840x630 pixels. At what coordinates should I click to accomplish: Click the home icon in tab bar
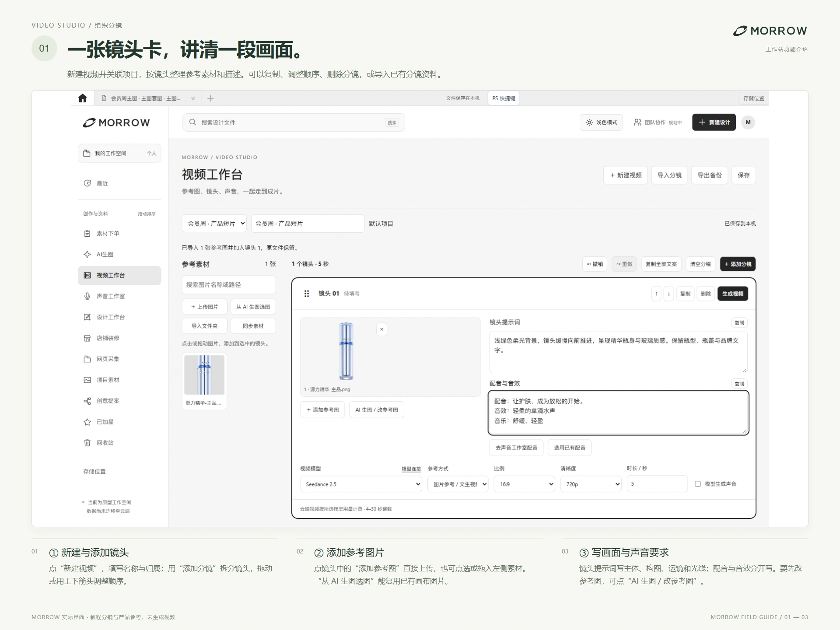(x=83, y=98)
